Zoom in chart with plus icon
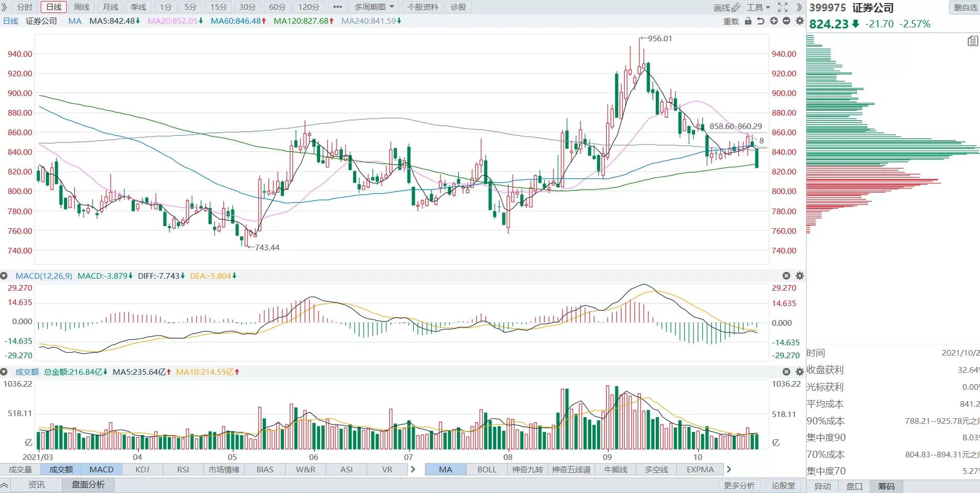980x493 pixels. click(773, 21)
